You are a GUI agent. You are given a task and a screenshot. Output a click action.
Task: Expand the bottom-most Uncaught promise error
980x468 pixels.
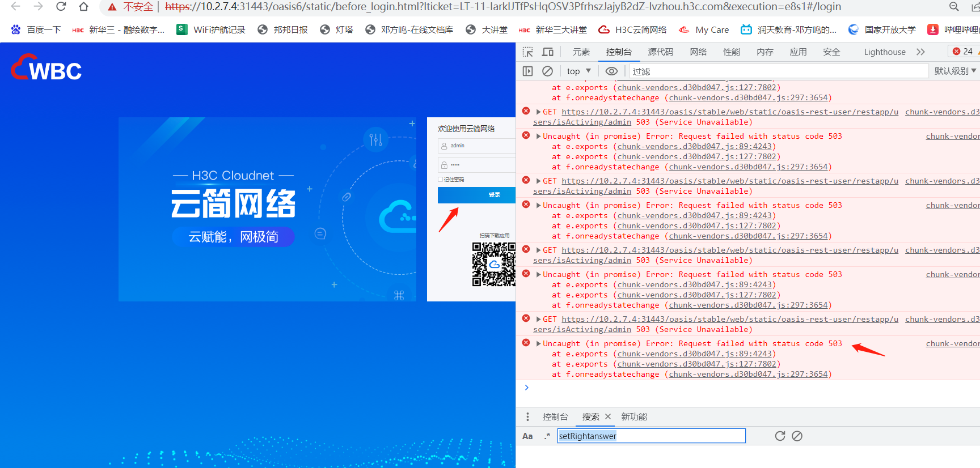[x=538, y=344]
